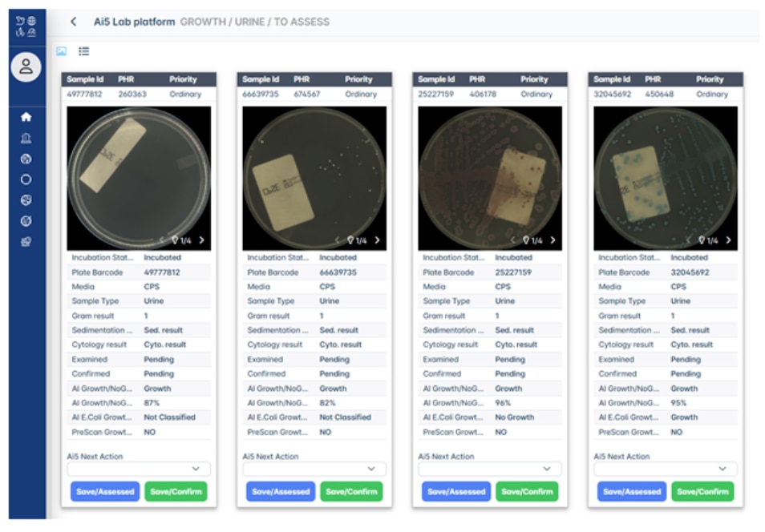765x532 pixels.
Task: Show next image for sample 32045692
Action: point(728,240)
